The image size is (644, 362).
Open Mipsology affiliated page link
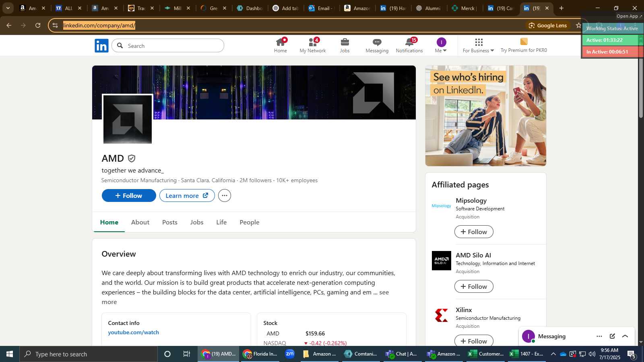[x=471, y=200]
